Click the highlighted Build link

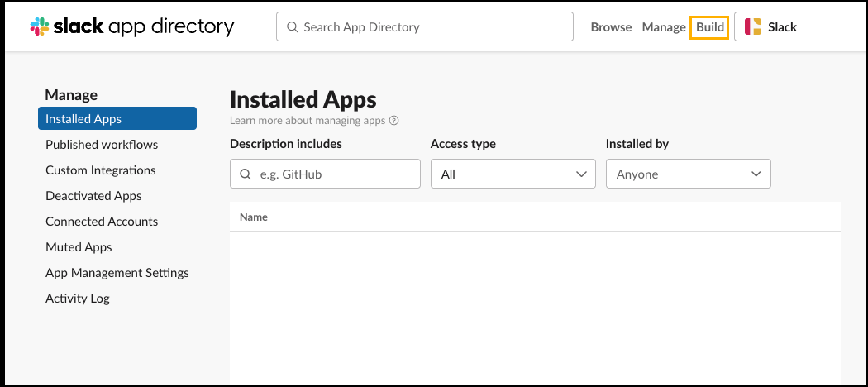pos(709,26)
